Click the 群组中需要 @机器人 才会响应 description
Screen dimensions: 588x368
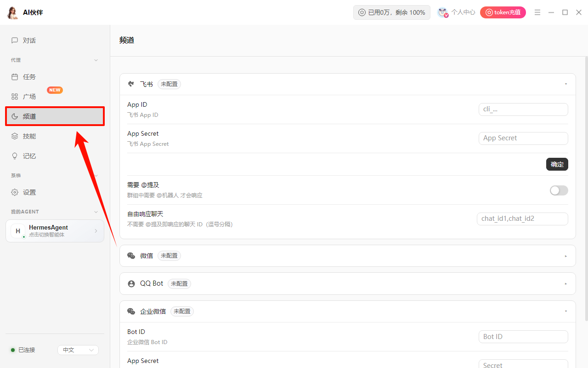pos(164,195)
